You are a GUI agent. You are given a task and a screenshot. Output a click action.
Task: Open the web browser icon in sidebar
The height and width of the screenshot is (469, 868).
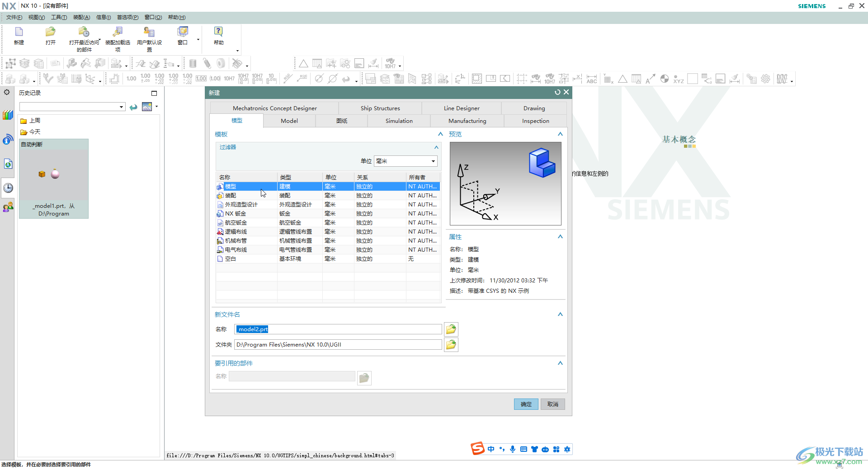tap(8, 164)
